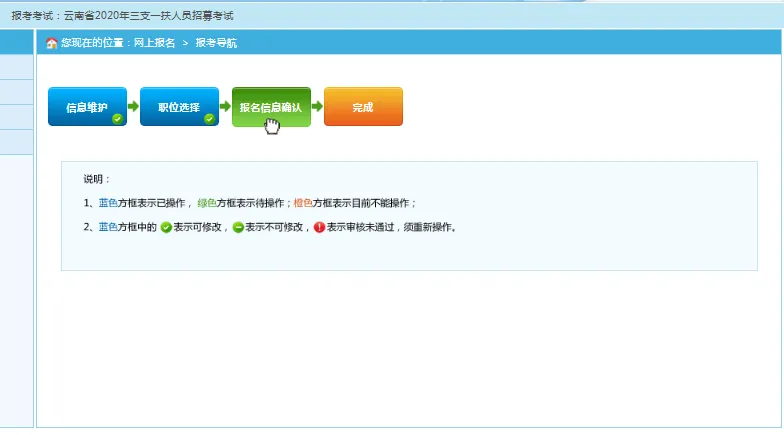Click the orange 橙色 word in note 1
Image resolution: width=784 pixels, height=435 pixels.
303,203
